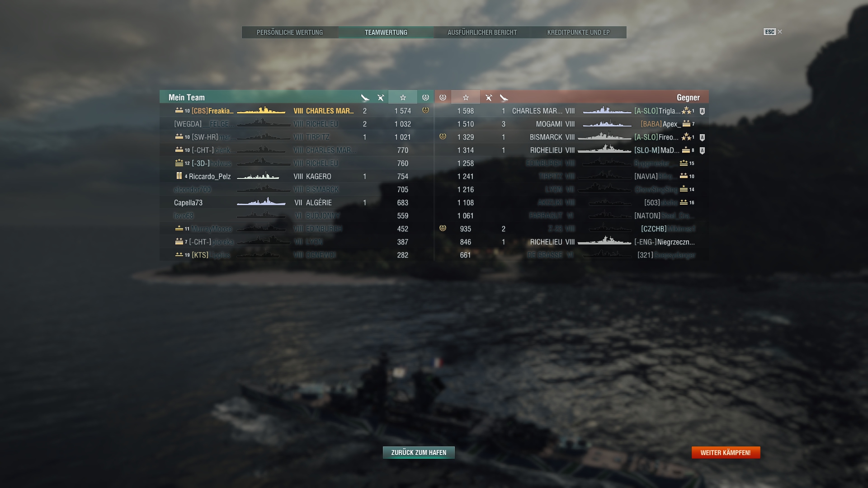This screenshot has height=488, width=868.
Task: Sort enemy team by XP star icon
Action: click(466, 97)
